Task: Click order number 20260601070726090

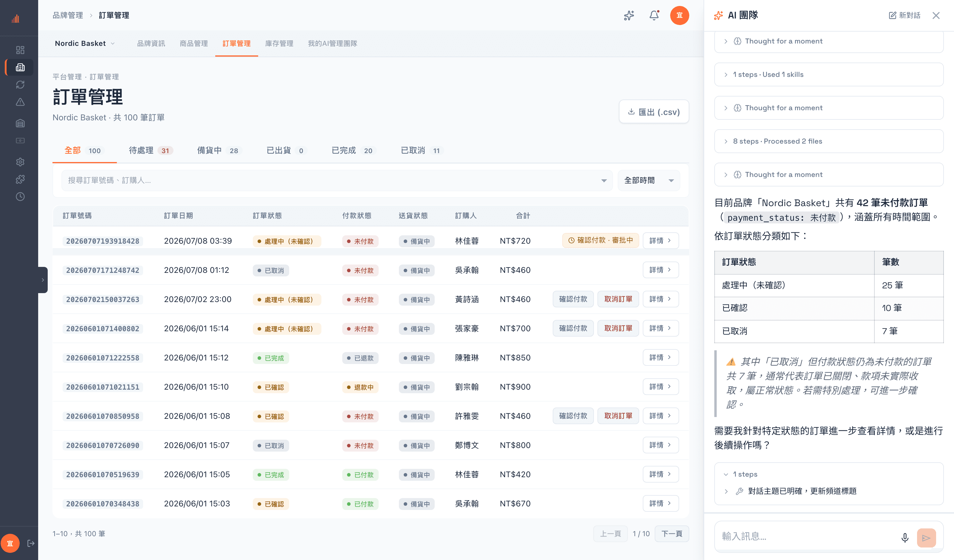Action: (x=103, y=445)
